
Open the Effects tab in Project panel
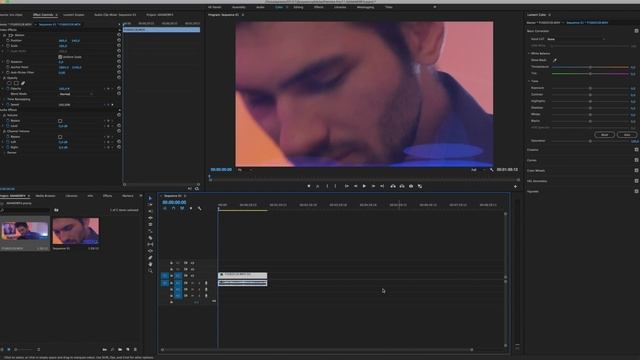(107, 196)
